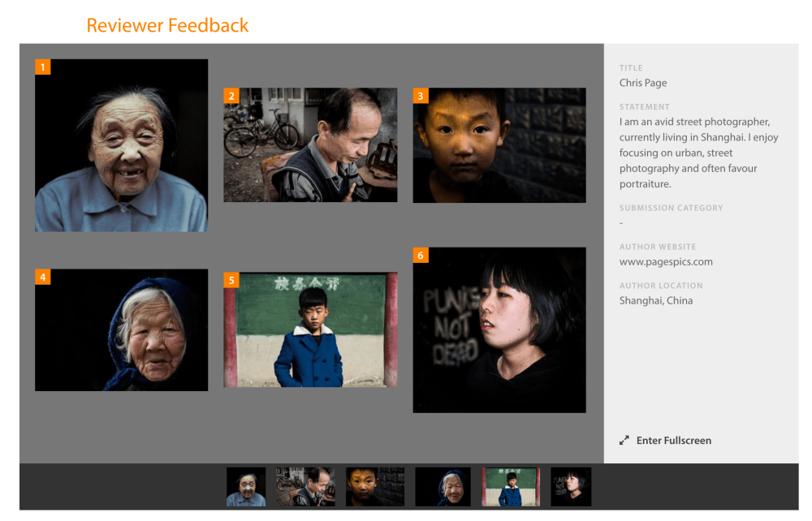Click the orange number 2 badge
This screenshot has width=812, height=521.
coord(231,96)
